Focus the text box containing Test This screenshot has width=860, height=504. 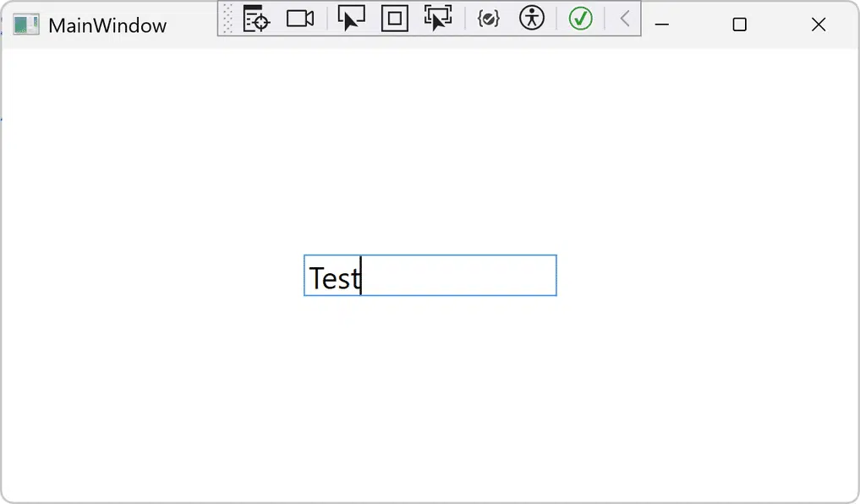pyautogui.click(x=430, y=275)
